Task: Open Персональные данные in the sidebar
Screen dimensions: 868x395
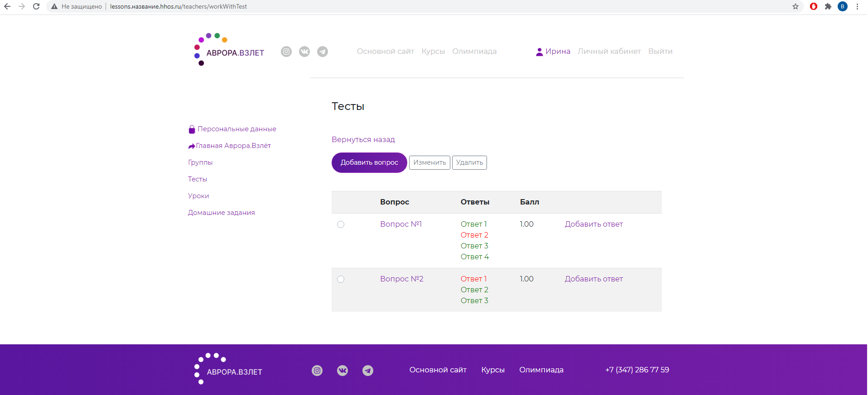Action: (237, 129)
